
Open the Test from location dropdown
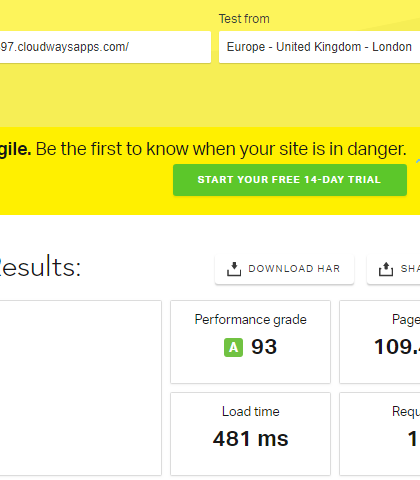pos(319,47)
